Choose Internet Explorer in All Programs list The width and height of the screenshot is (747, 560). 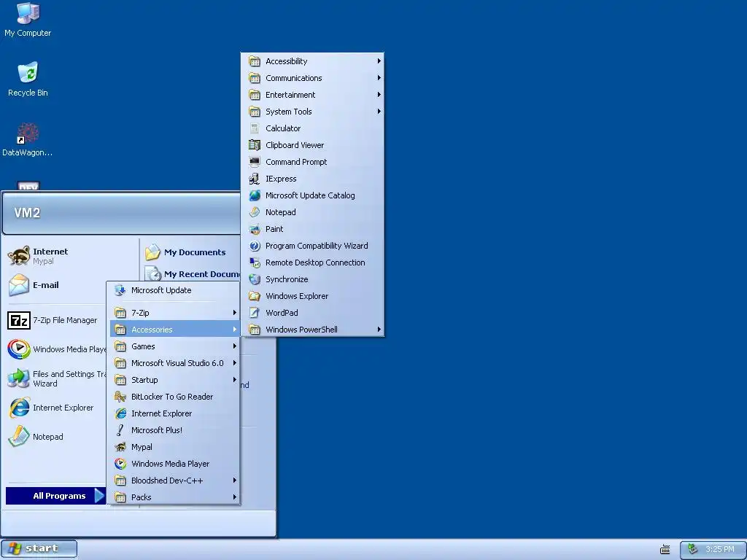pos(174,413)
